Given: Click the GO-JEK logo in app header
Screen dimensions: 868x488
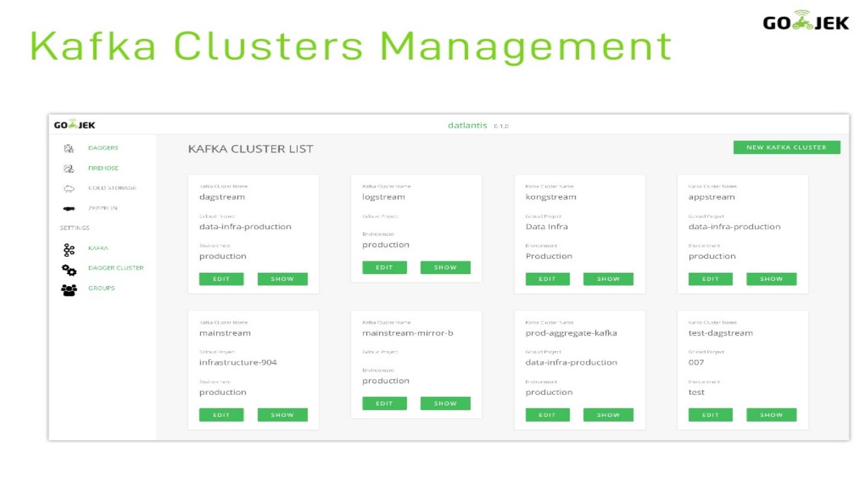Looking at the screenshot, I should click(75, 125).
